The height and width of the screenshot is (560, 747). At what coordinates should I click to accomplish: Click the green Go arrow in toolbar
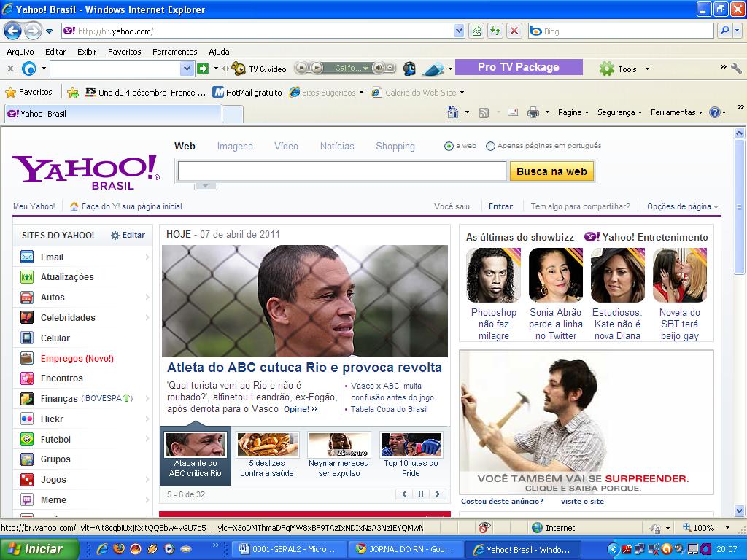(203, 69)
